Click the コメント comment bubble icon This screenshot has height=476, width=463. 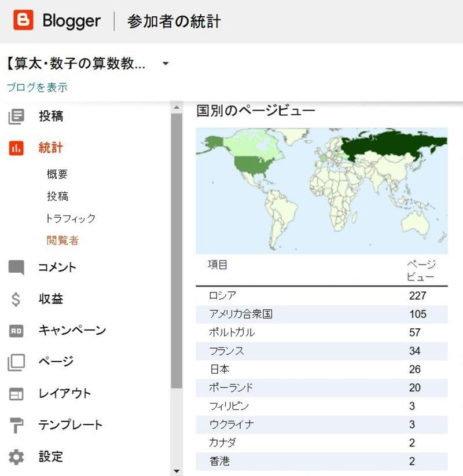pyautogui.click(x=16, y=268)
